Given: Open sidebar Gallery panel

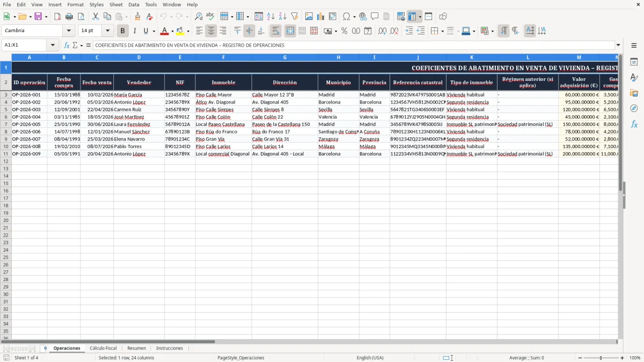Looking at the screenshot, I should [634, 93].
